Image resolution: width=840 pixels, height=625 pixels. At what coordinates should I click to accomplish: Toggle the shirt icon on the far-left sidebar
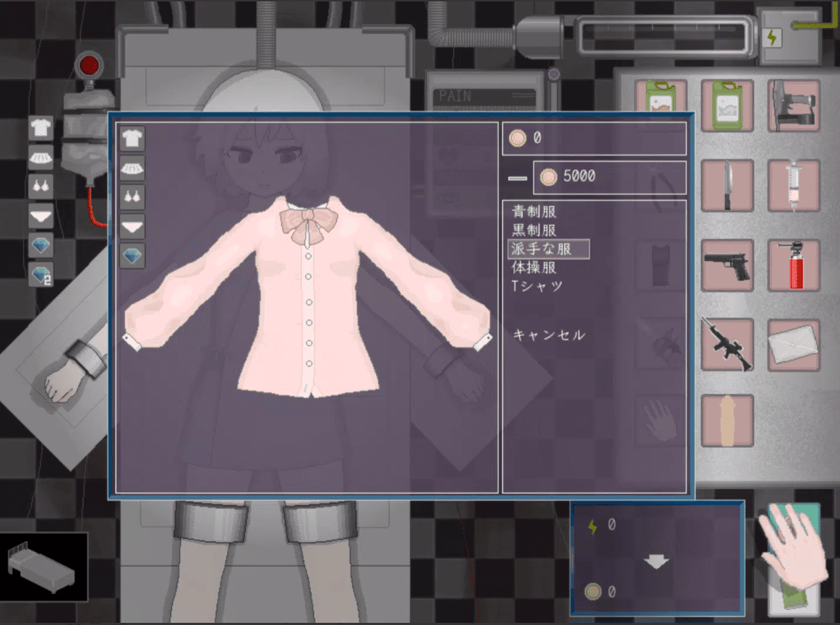pyautogui.click(x=40, y=129)
